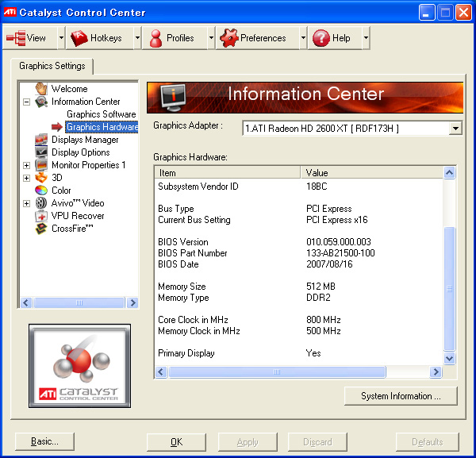Select the Graphics Settings tab
Image resolution: width=476 pixels, height=458 pixels.
tap(52, 66)
